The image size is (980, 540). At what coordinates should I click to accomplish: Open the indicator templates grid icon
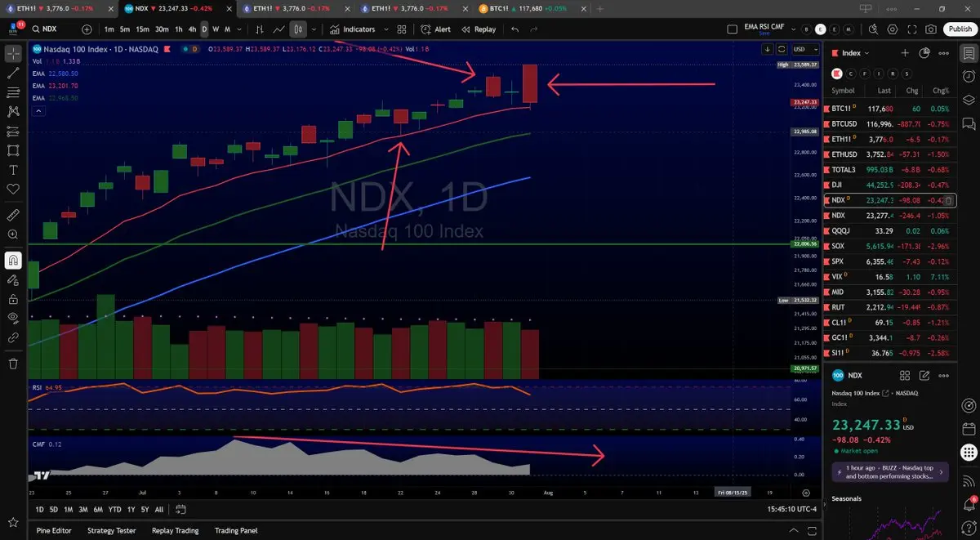401,29
